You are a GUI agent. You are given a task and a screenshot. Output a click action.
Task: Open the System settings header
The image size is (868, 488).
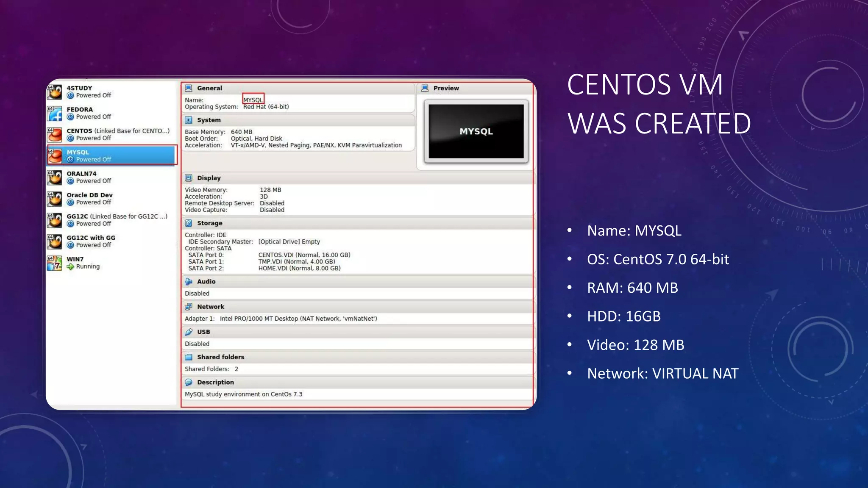(298, 120)
